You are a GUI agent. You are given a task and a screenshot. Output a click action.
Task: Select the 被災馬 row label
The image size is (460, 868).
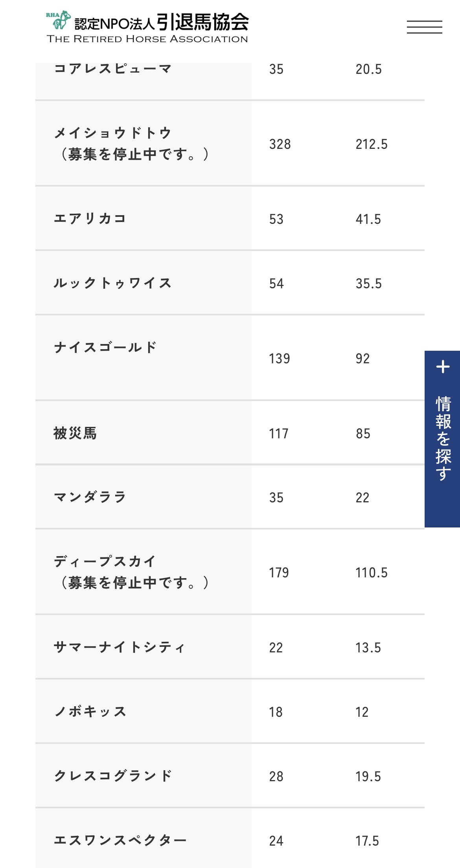point(75,433)
